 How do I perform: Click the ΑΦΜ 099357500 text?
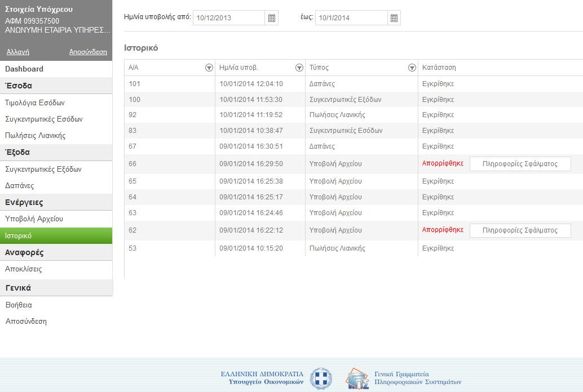click(32, 21)
